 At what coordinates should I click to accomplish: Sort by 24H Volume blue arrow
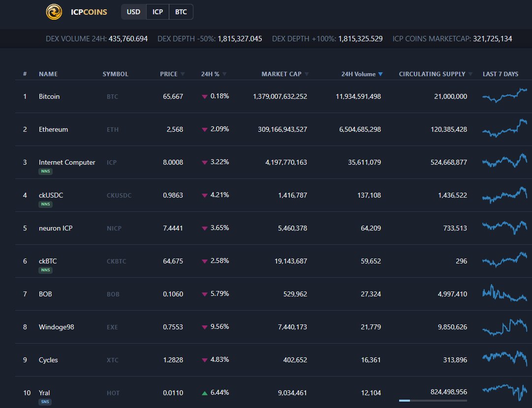click(x=380, y=74)
